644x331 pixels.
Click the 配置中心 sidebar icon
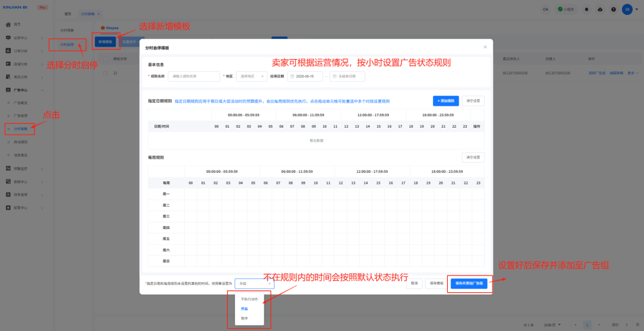click(x=8, y=208)
